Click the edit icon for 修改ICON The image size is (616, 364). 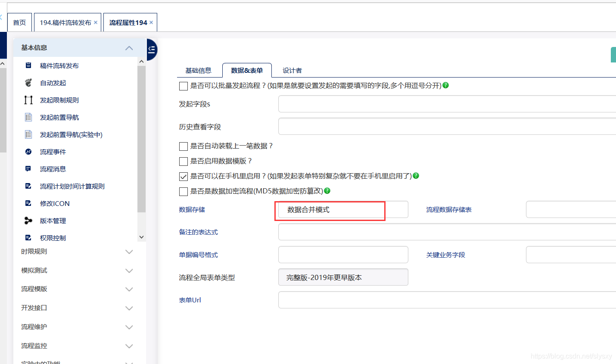coord(28,203)
